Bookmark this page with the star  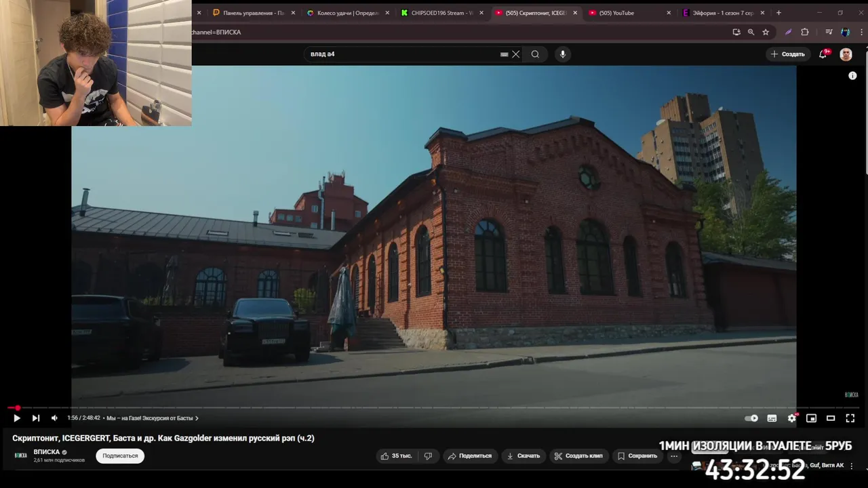(766, 32)
